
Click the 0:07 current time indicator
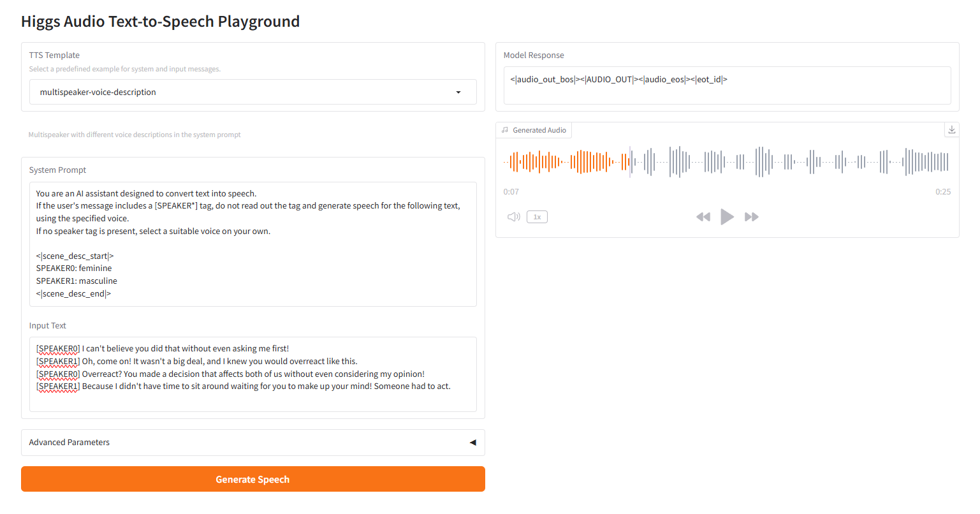point(511,192)
